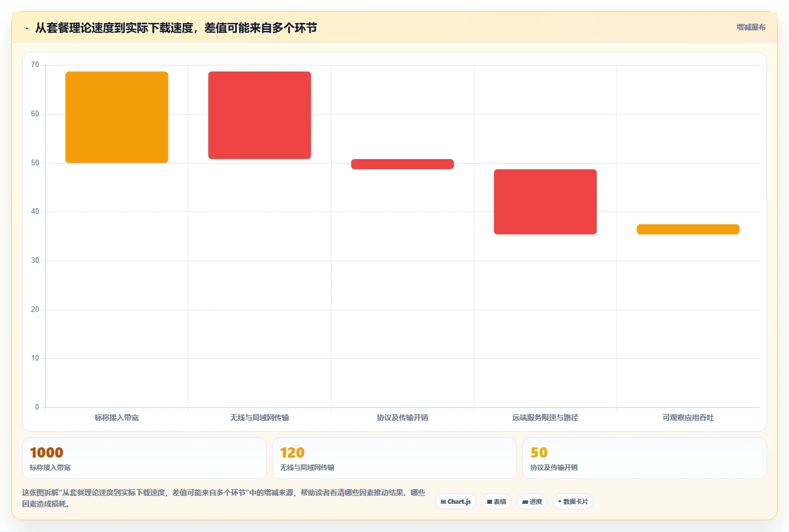Click the red 无线与局域网传输 bar
This screenshot has height=532, width=789.
pyautogui.click(x=259, y=115)
